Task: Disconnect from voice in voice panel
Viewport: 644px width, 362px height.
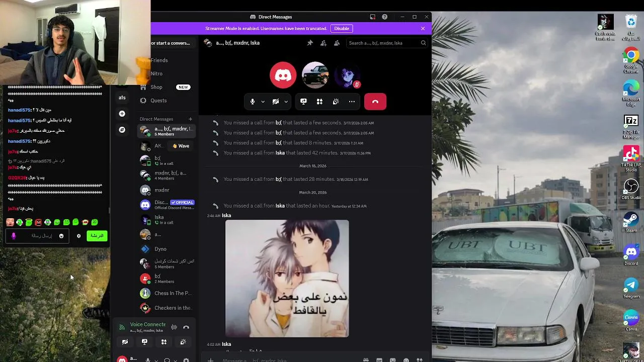Action: coord(186,327)
